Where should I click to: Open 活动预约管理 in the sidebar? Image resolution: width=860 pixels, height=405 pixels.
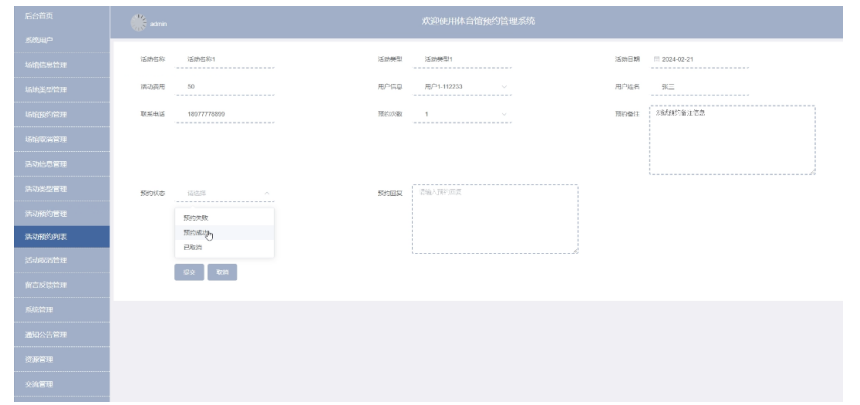[62, 213]
